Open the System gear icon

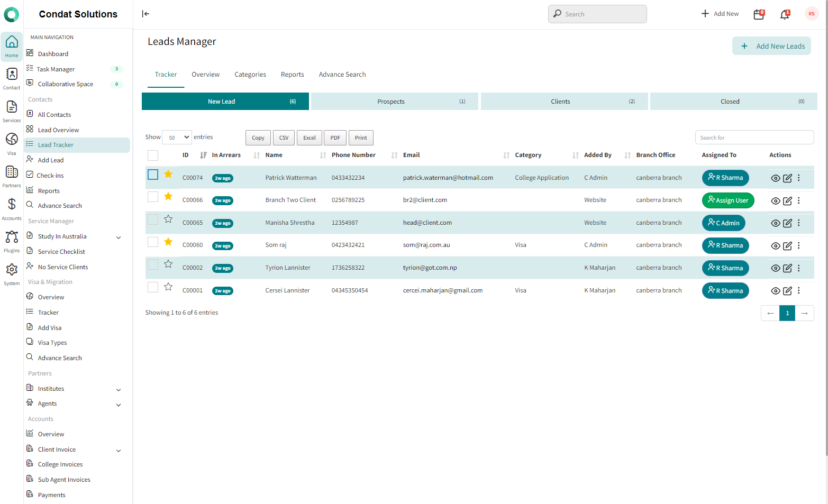click(12, 274)
